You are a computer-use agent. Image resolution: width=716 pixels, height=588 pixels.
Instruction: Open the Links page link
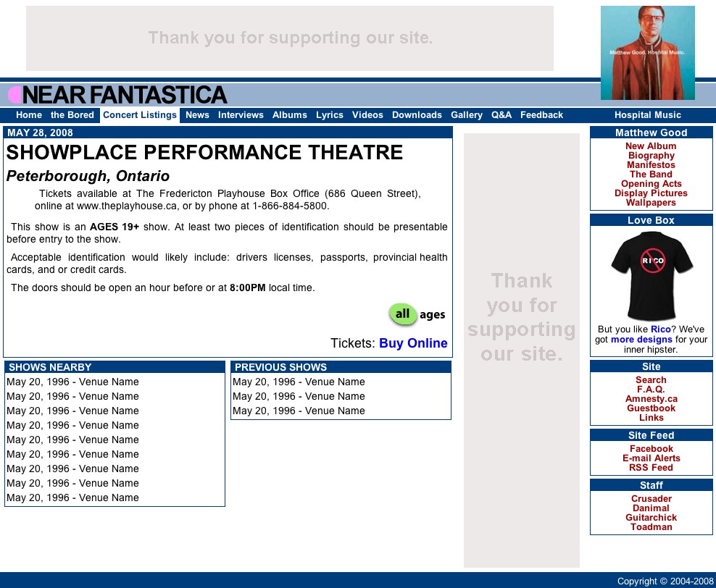(651, 417)
